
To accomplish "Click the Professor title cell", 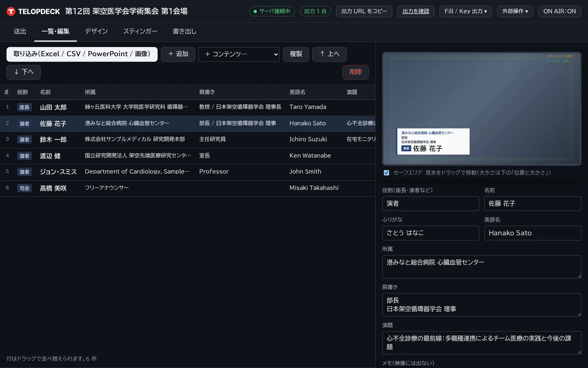I will [214, 171].
